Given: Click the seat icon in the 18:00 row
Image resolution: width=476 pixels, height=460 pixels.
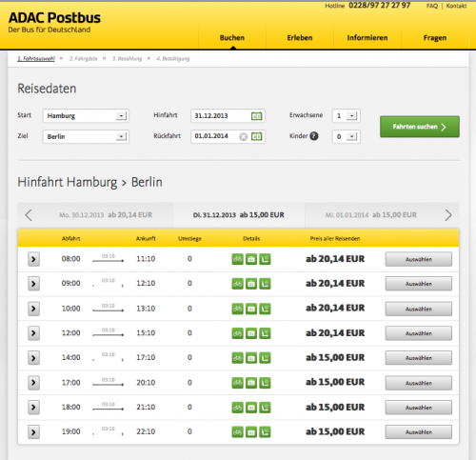Looking at the screenshot, I should pos(265,408).
